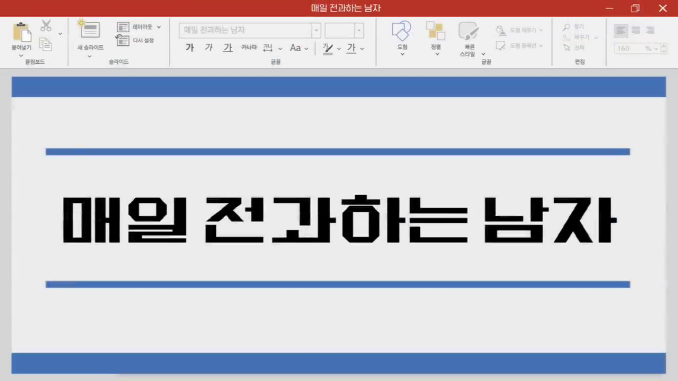Click the Paste (붙여넣기) clipboard icon
Image resolution: width=678 pixels, height=381 pixels.
21,32
